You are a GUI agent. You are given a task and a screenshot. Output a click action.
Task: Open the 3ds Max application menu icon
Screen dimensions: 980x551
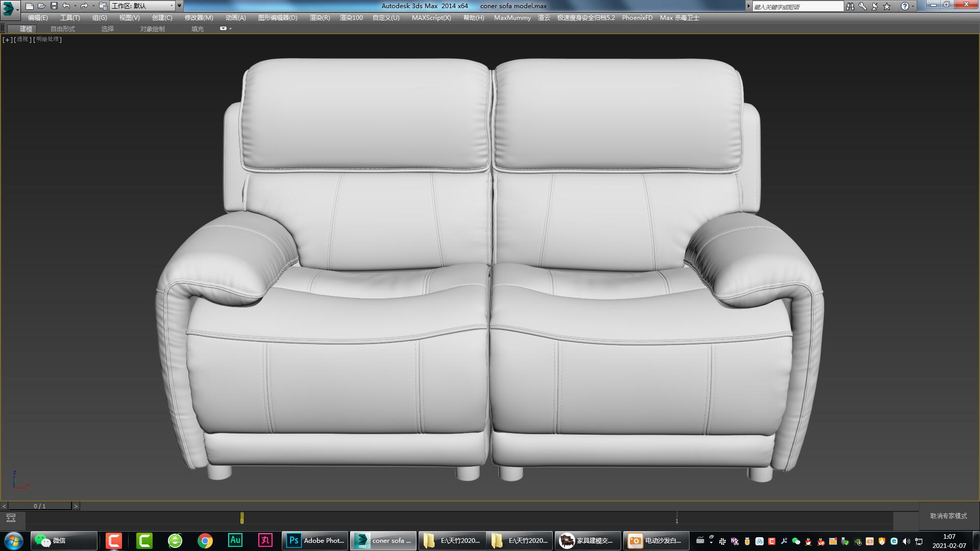click(x=7, y=6)
